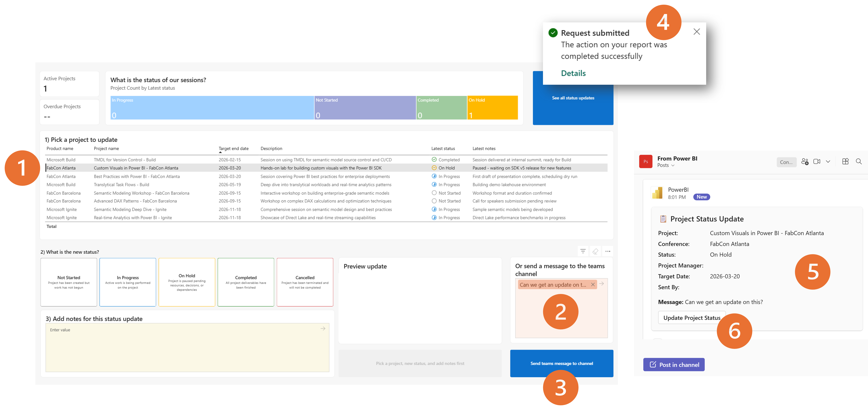
Task: Submit the teams message with arrow icon
Action: pyautogui.click(x=601, y=284)
